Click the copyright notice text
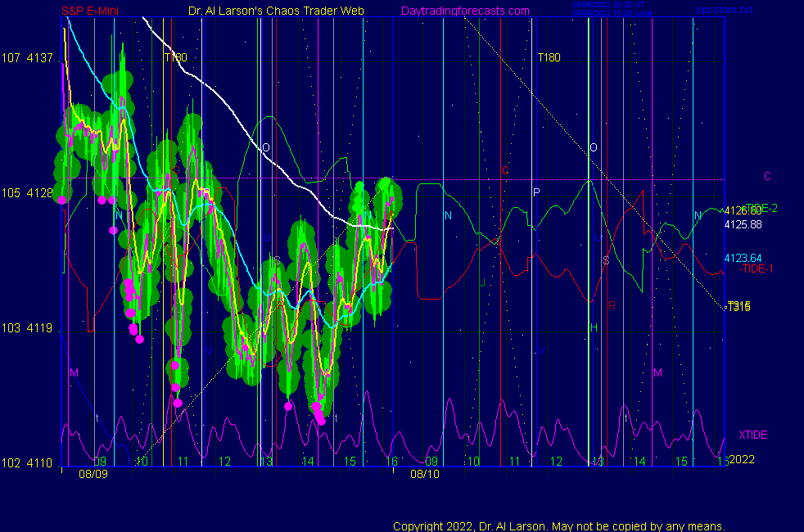Screen dimensions: 804x532 pos(558,525)
